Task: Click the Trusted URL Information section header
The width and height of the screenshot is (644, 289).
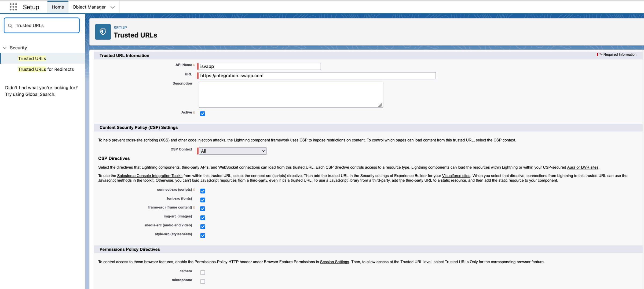Action: tap(124, 56)
